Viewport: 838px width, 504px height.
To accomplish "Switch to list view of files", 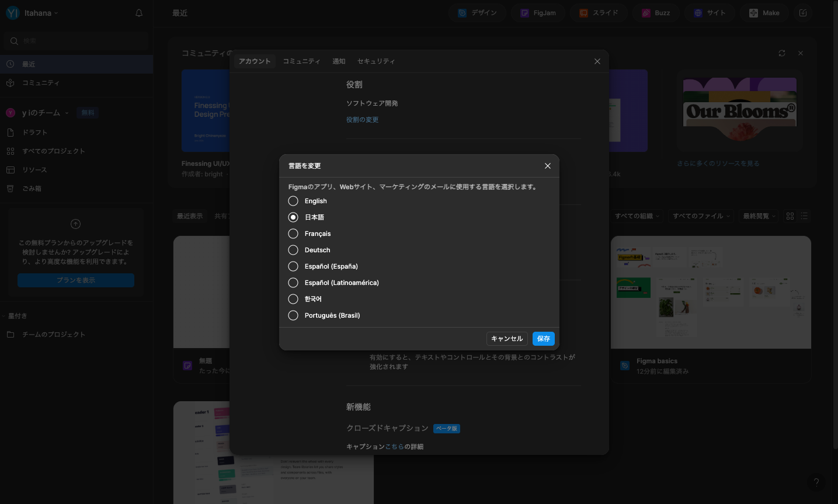I will click(804, 215).
